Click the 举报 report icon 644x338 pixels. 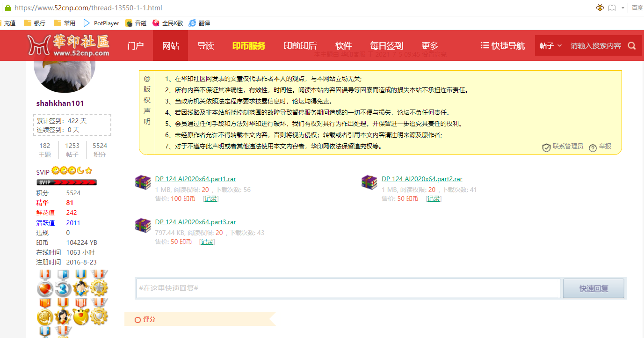[x=593, y=147]
